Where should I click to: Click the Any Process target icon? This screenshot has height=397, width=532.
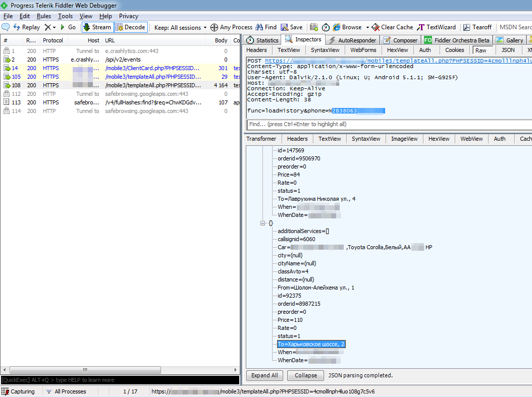pyautogui.click(x=214, y=27)
